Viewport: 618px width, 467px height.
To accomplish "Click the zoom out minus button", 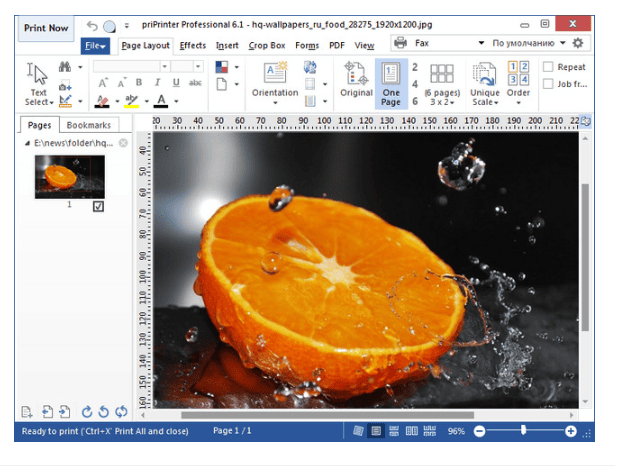I will (479, 431).
